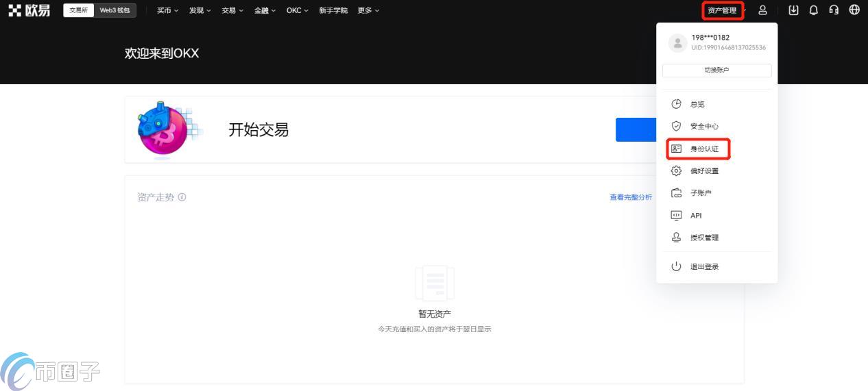Click the 退出登录 power icon
The image size is (868, 391).
676,266
